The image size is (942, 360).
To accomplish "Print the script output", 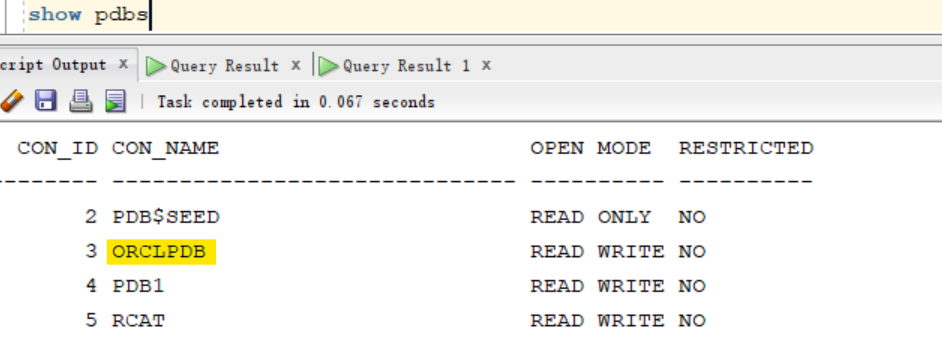I will (81, 101).
